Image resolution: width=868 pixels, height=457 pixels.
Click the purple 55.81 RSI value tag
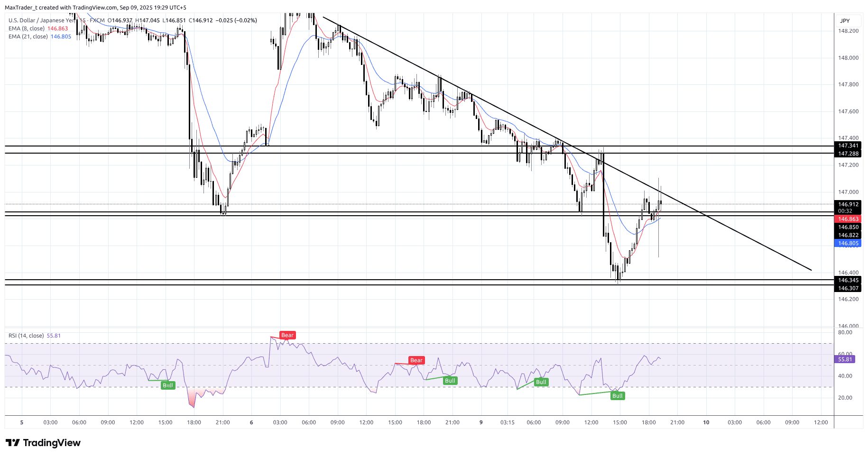[845, 359]
